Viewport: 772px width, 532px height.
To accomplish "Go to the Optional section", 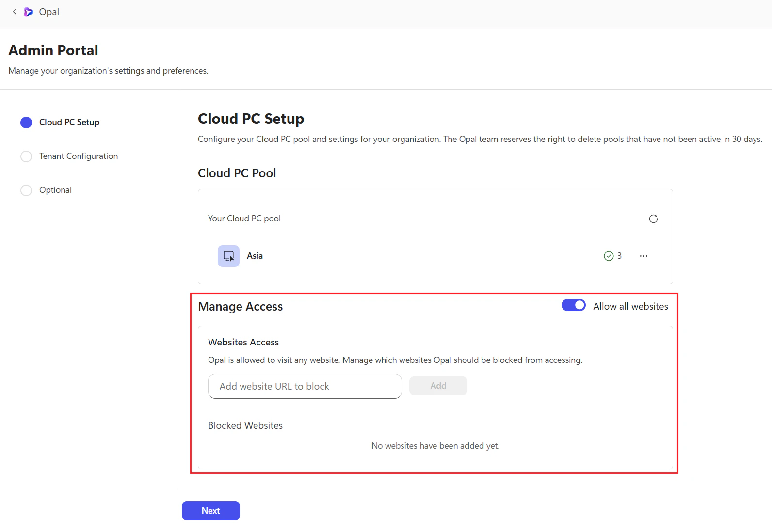I will (55, 190).
